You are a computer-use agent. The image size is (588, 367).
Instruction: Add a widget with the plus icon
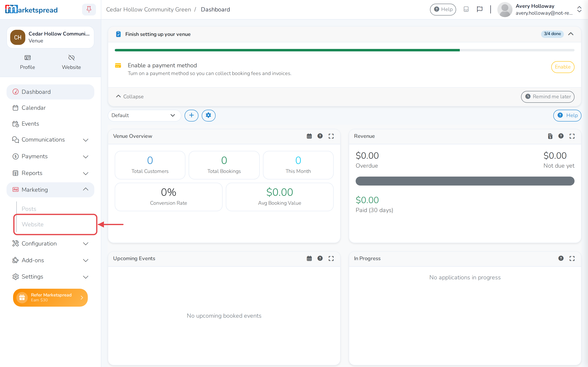coord(192,115)
